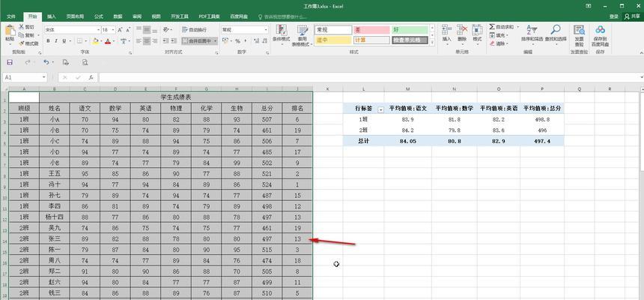
Task: Open the Fill (填充) dropdown
Action: (x=499, y=35)
